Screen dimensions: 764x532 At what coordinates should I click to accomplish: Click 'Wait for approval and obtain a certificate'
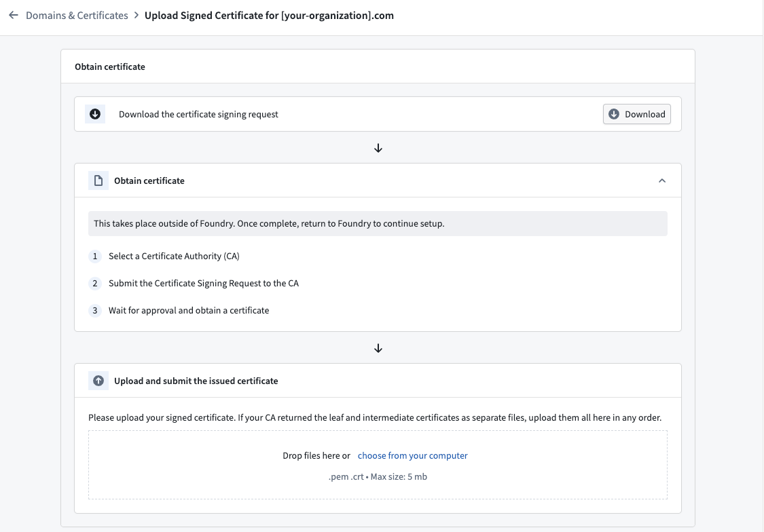tap(189, 311)
